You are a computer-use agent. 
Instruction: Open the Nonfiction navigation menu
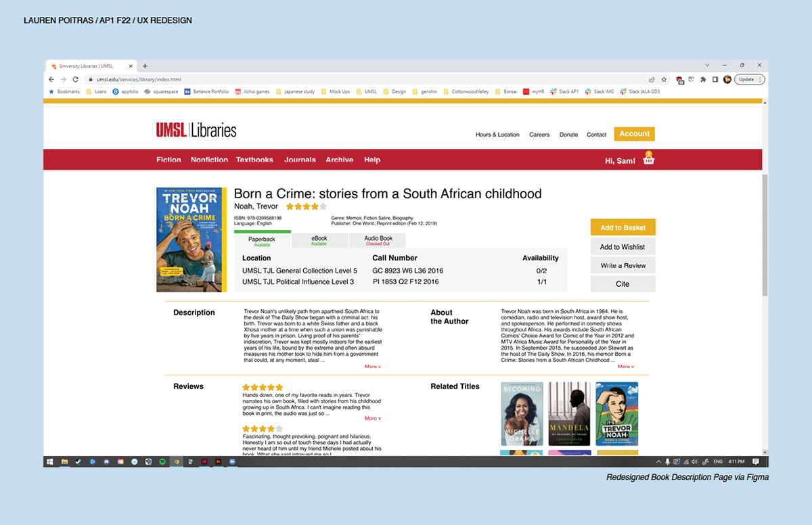(x=209, y=160)
